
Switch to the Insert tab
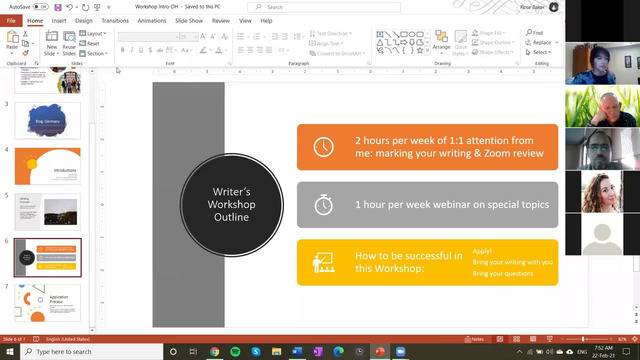click(x=59, y=20)
